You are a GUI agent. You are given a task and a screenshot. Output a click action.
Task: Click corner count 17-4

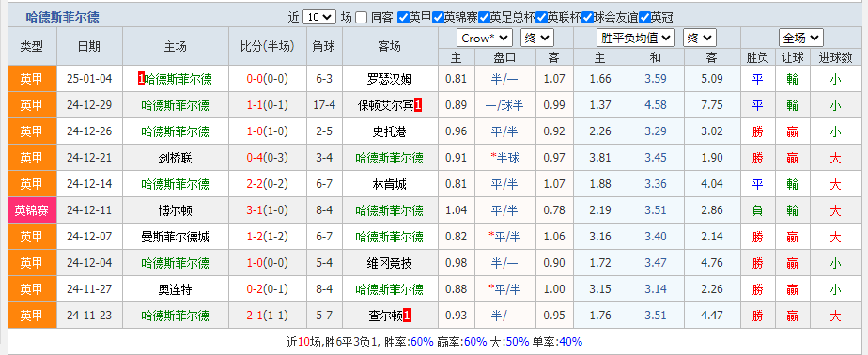pos(324,104)
